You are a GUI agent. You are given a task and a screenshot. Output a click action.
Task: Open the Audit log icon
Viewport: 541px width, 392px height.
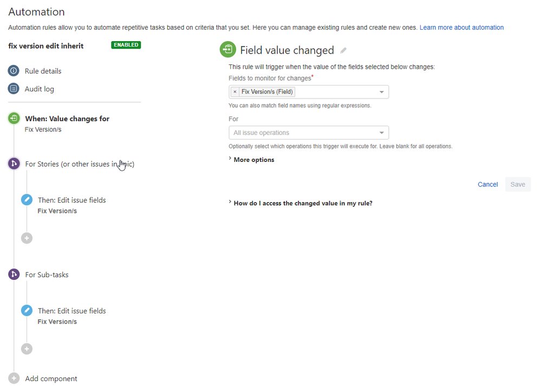14,89
